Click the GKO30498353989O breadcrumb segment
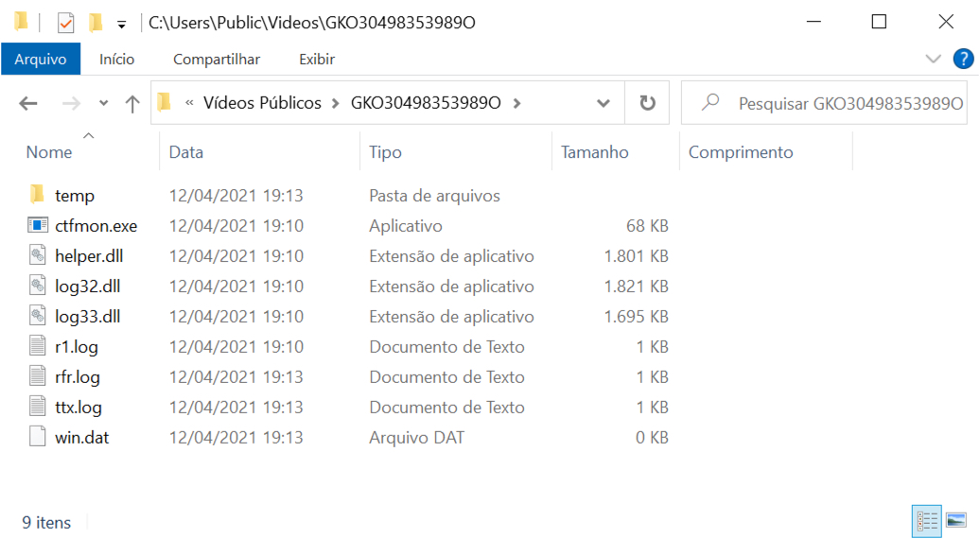This screenshot has width=980, height=539. (426, 102)
